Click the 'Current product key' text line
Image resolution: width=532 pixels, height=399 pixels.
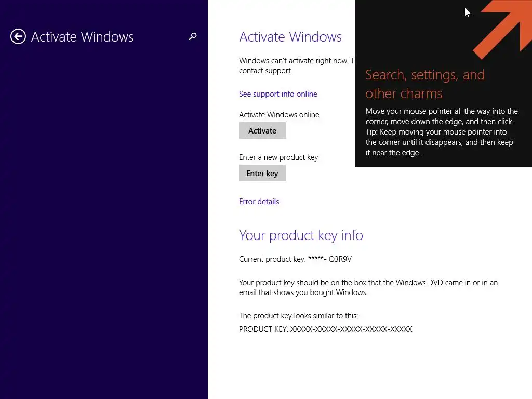pyautogui.click(x=295, y=259)
